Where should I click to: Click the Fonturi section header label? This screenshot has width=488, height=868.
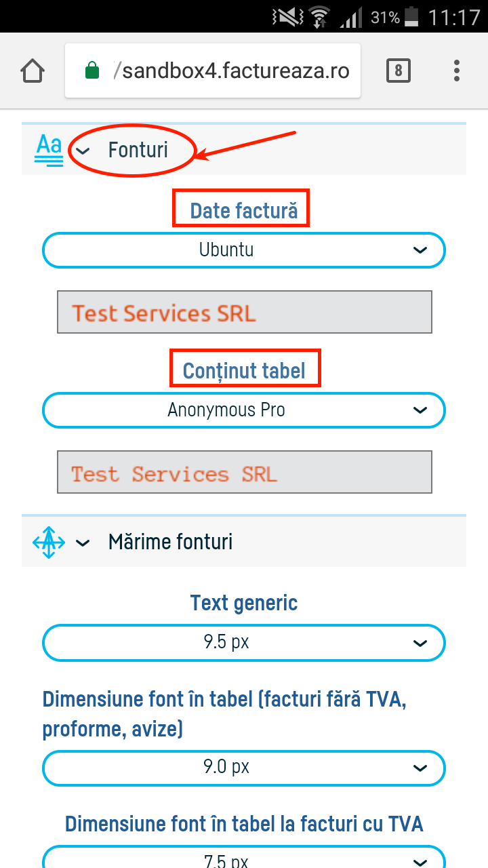[138, 150]
